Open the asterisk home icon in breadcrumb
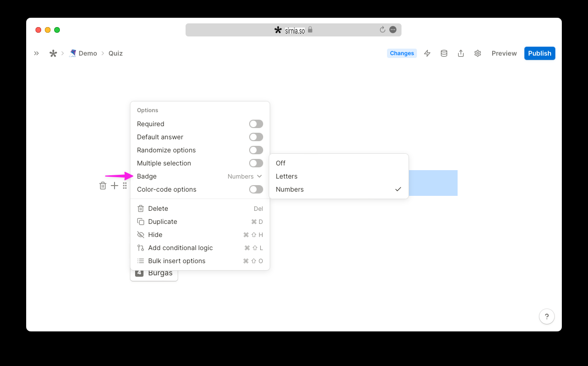Screen dimensions: 588x366 pyautogui.click(x=53, y=53)
